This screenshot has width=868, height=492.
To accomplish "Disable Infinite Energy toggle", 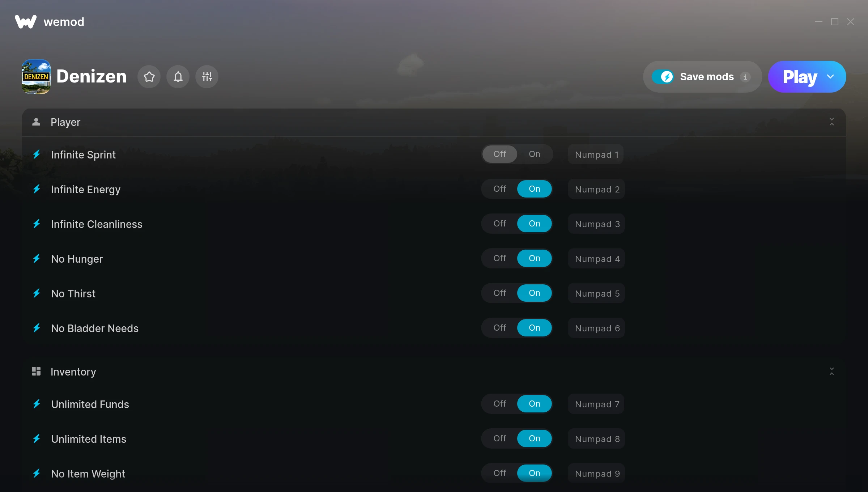I will (x=499, y=188).
